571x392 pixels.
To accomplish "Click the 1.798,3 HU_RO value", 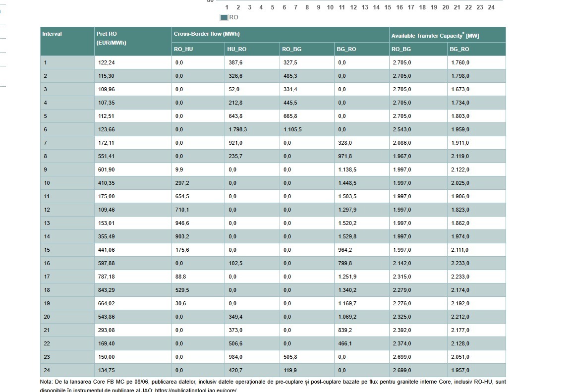I will coord(237,129).
